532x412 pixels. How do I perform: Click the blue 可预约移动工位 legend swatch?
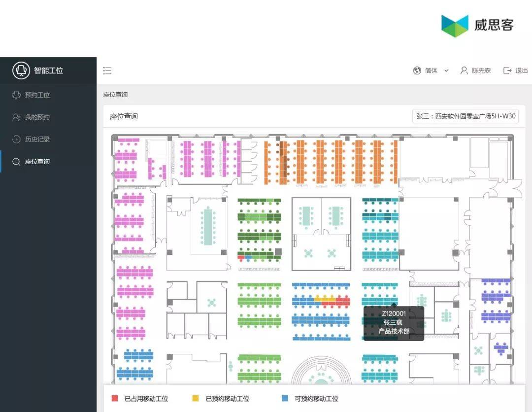coord(285,398)
